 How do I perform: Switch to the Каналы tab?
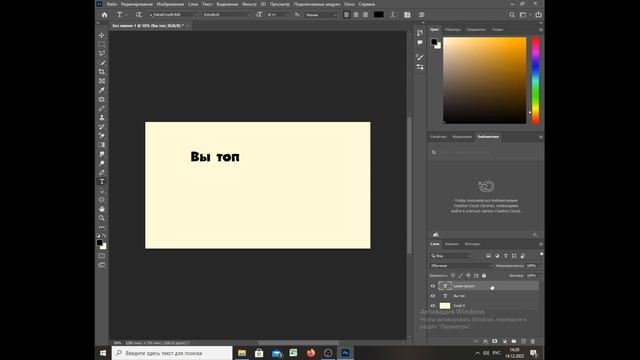pyautogui.click(x=452, y=244)
